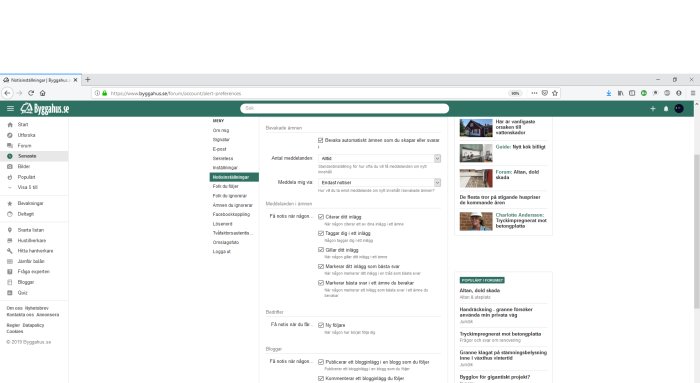The width and height of the screenshot is (700, 383).
Task: Click the Start home icon in sidebar
Action: tap(10, 125)
